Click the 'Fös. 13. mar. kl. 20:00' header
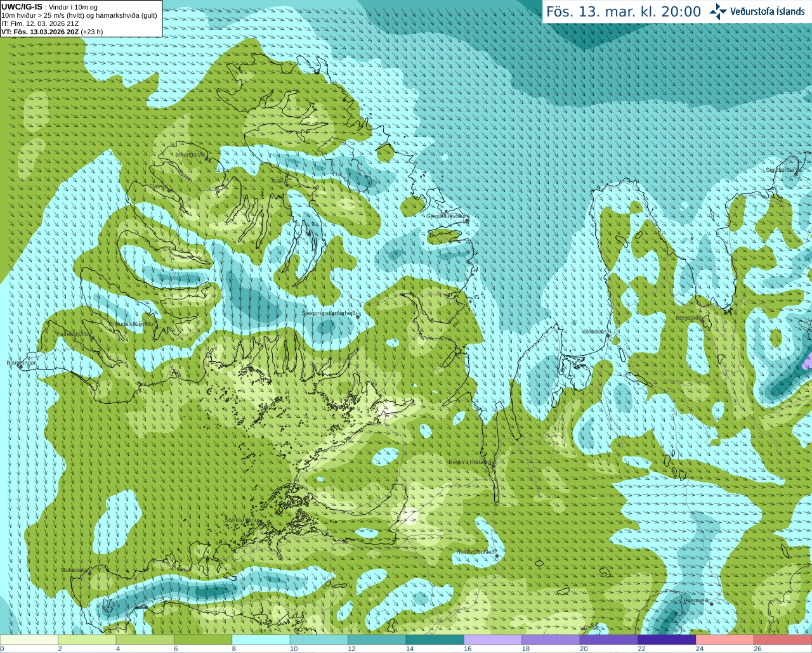 (624, 11)
